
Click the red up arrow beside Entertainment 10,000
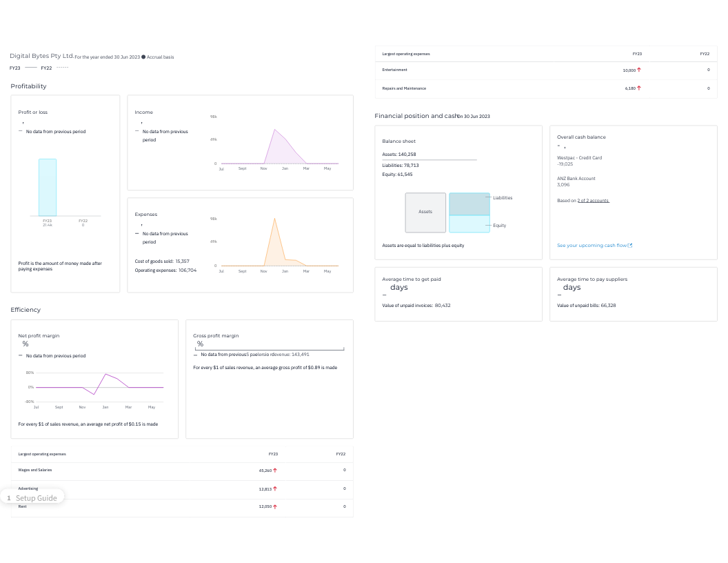[639, 70]
